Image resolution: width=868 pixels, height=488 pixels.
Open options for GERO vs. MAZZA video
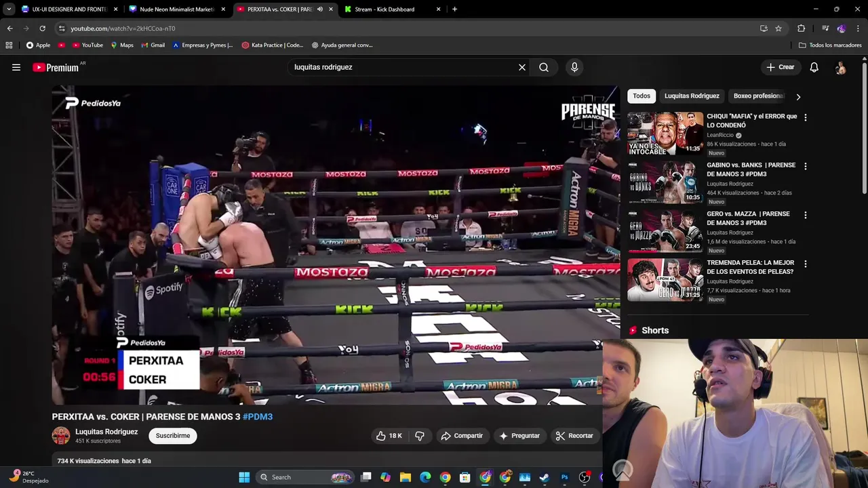click(805, 215)
